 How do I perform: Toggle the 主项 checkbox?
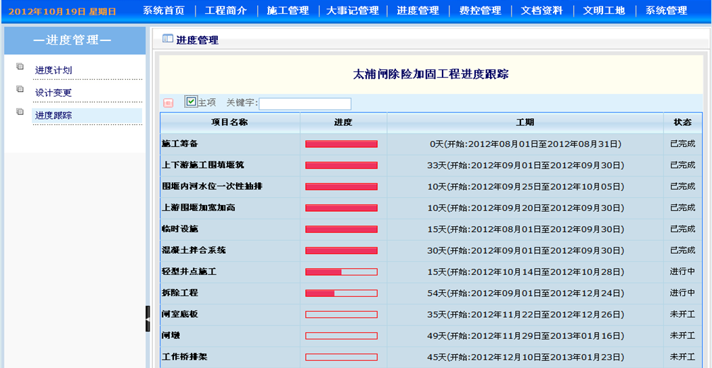pyautogui.click(x=191, y=102)
